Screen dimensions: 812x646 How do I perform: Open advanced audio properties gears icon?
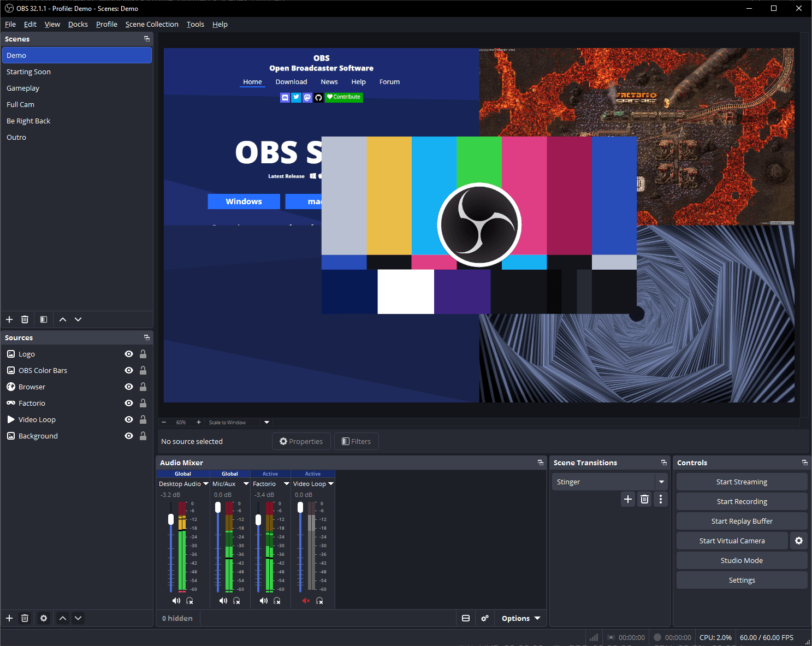pyautogui.click(x=485, y=618)
